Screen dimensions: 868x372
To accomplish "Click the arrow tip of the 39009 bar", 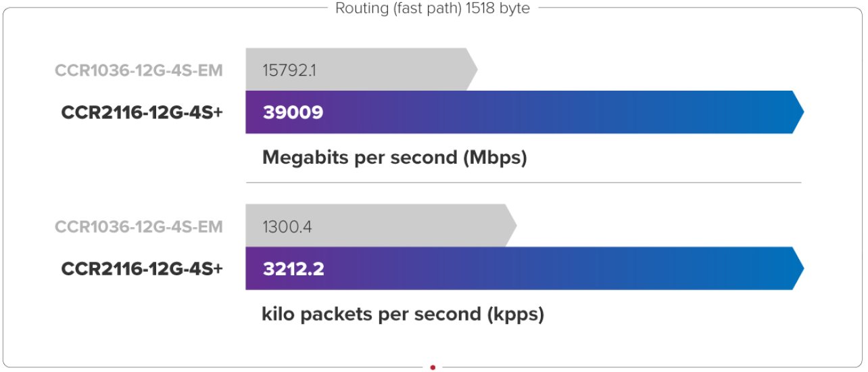I will [798, 112].
